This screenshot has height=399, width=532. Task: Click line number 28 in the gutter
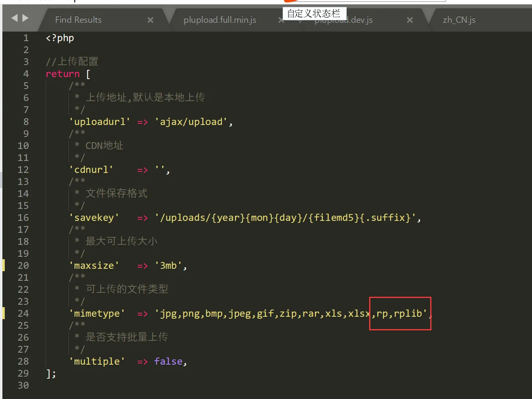(23, 361)
